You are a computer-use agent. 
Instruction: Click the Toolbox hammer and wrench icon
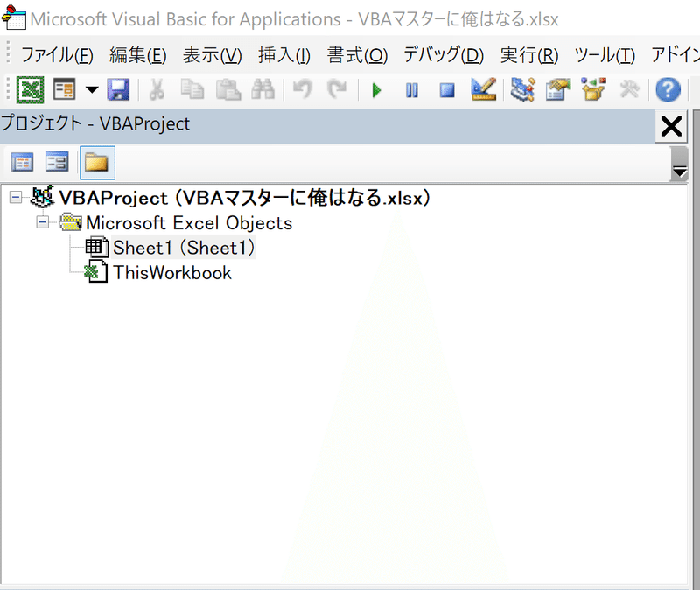click(629, 89)
